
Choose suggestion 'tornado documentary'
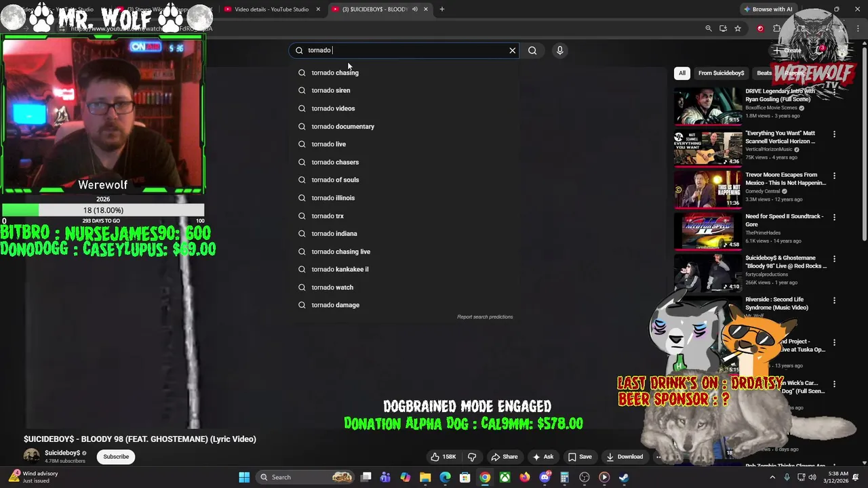pos(405,126)
